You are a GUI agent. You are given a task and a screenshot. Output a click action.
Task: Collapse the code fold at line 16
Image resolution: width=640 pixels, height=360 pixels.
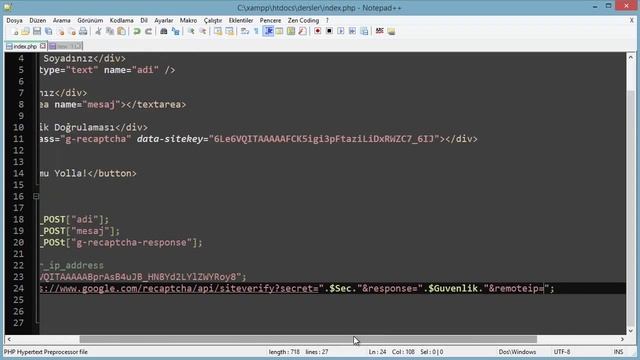[x=36, y=196]
